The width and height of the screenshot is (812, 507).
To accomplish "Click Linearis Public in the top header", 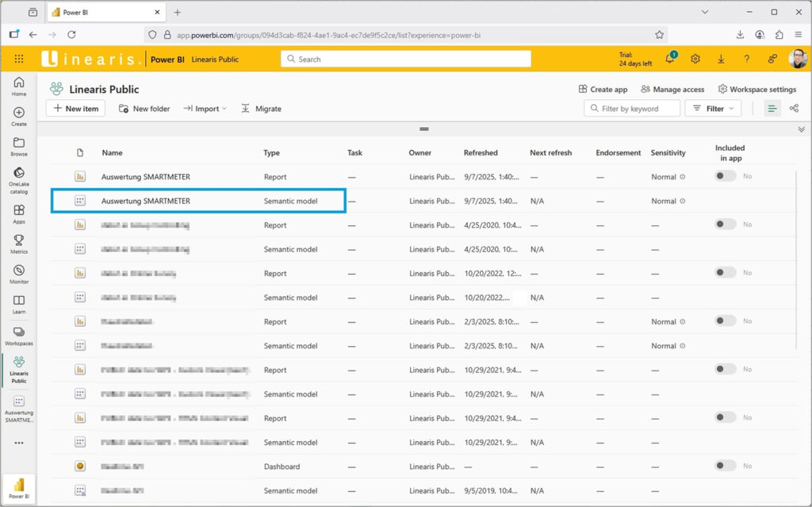I will click(x=215, y=59).
